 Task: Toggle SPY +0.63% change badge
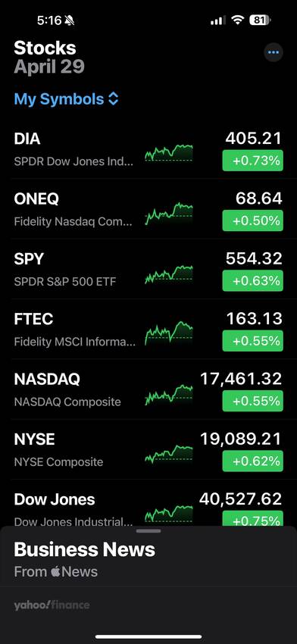click(x=252, y=280)
